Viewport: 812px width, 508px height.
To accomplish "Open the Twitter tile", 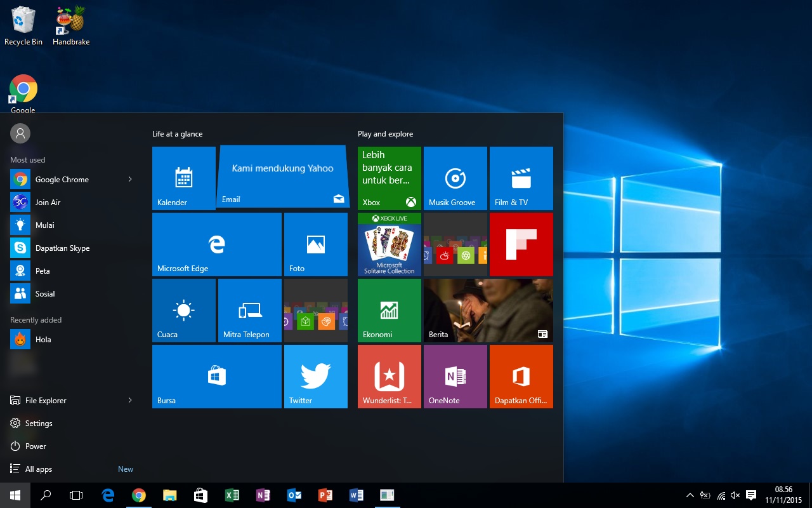I will coord(315,376).
